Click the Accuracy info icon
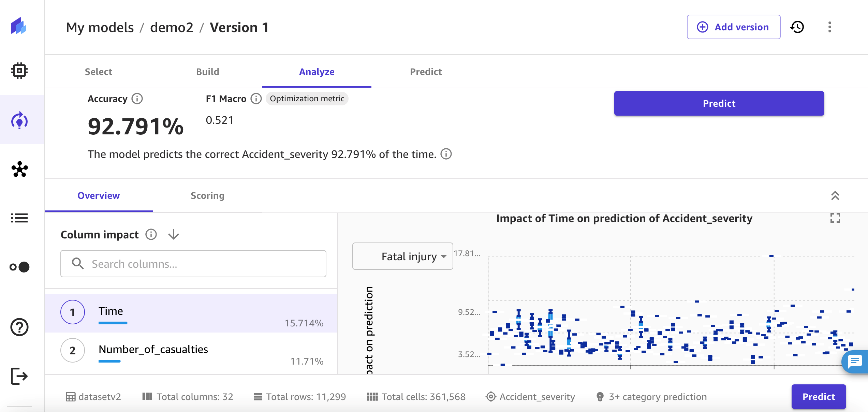This screenshot has height=412, width=868. coord(137,99)
